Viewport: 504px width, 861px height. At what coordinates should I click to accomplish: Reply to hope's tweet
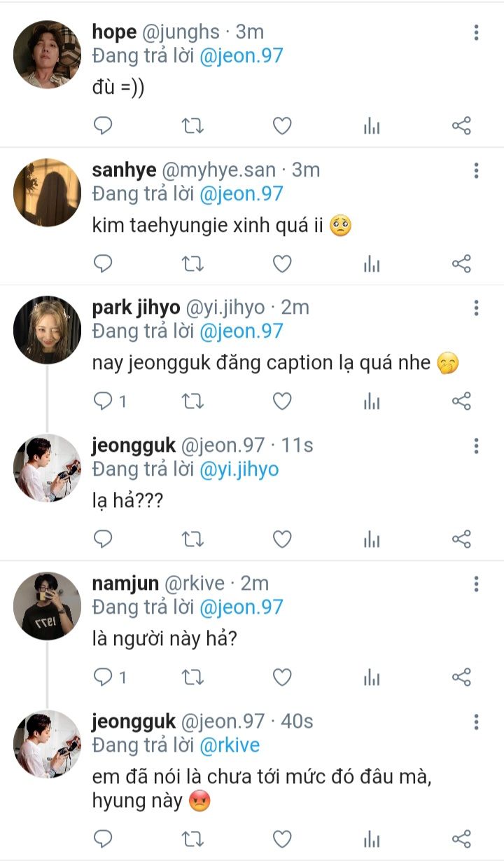[x=103, y=126]
